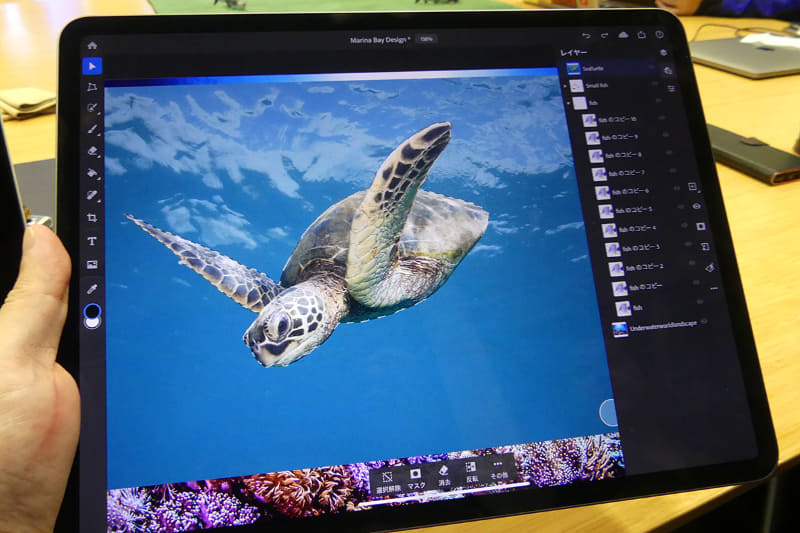Toggle visibility of fish のコピー 10
Viewport: 800px width, 533px height.
pyautogui.click(x=662, y=118)
